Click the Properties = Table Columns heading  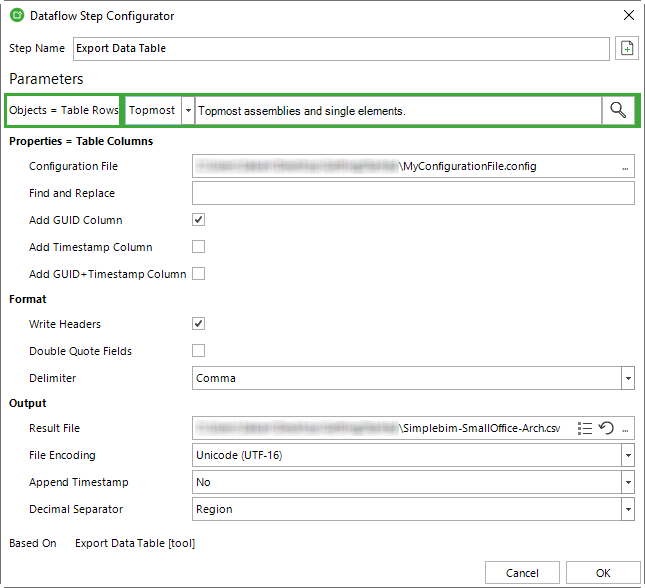point(81,141)
